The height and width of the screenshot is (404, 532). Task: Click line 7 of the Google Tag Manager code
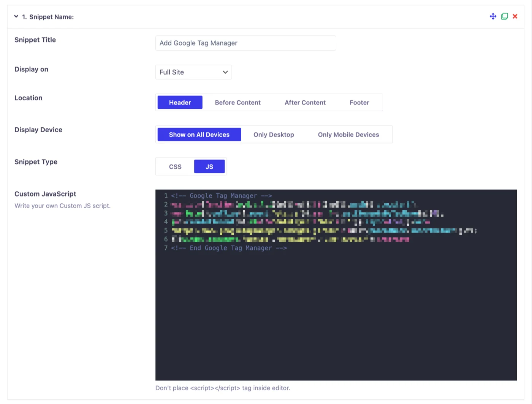coord(228,248)
